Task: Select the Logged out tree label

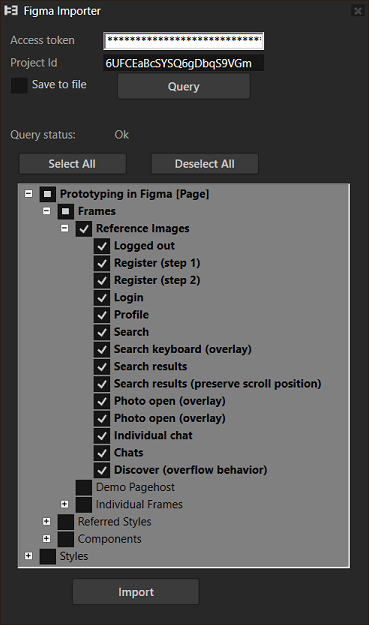Action: (x=144, y=246)
